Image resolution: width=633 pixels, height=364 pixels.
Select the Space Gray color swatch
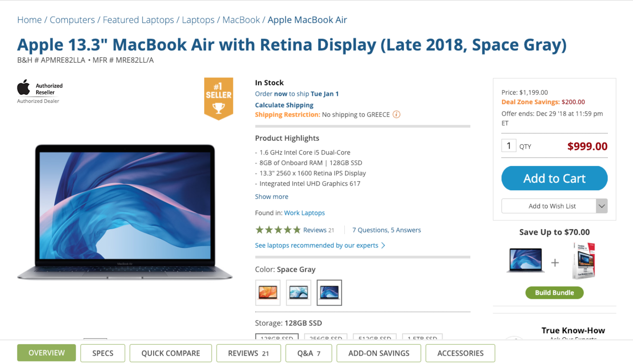329,293
